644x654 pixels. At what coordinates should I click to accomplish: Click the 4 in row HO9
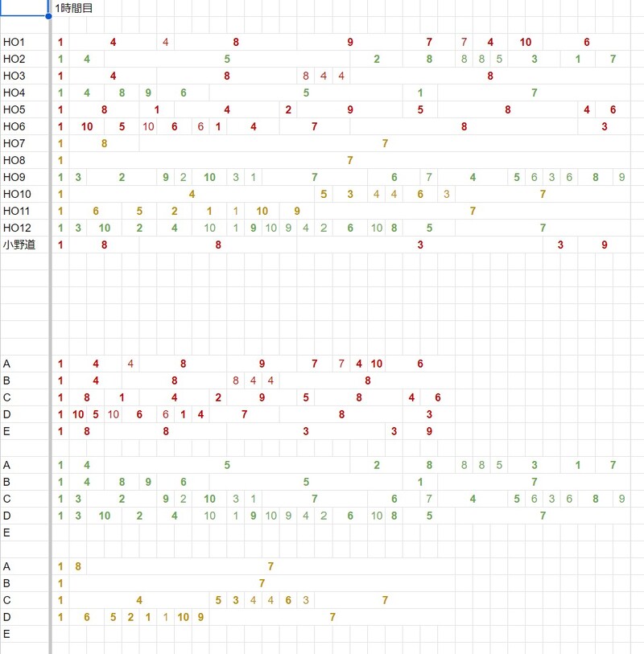pos(473,177)
